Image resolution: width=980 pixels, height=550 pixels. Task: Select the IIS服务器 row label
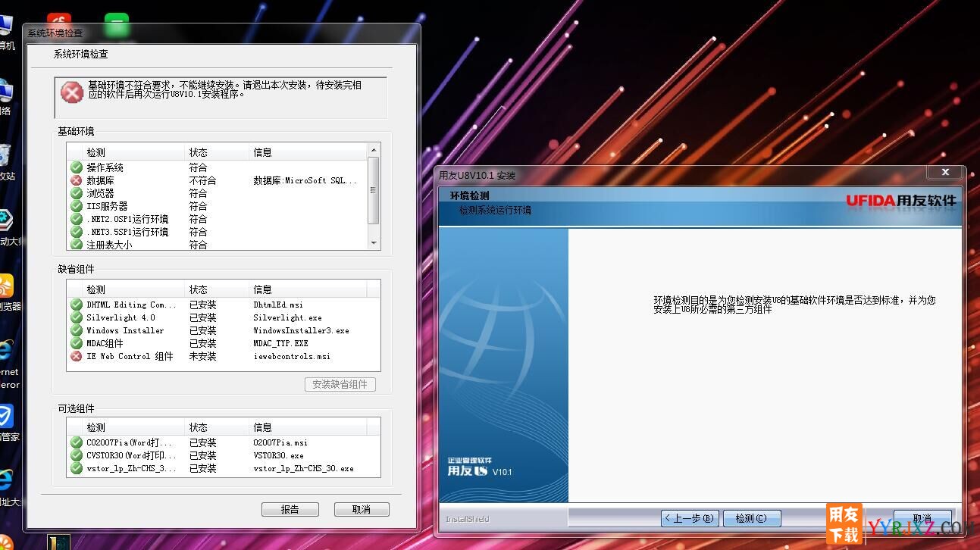(107, 206)
